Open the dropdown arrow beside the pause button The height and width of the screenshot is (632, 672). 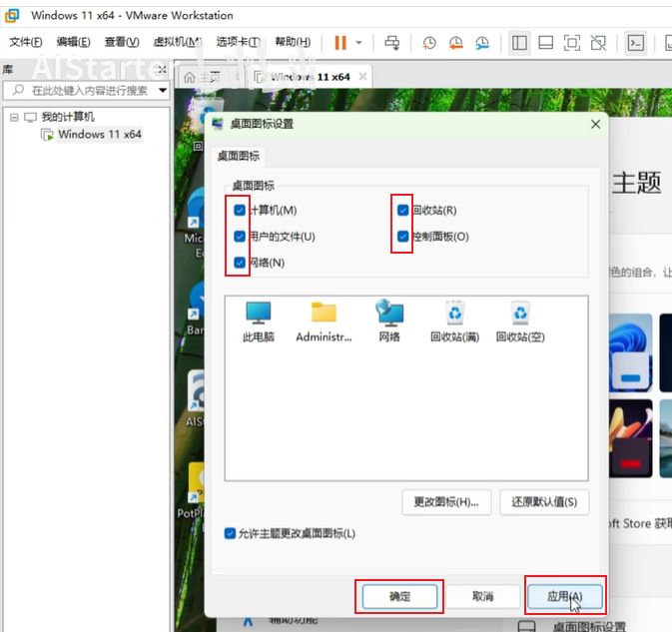tap(359, 43)
